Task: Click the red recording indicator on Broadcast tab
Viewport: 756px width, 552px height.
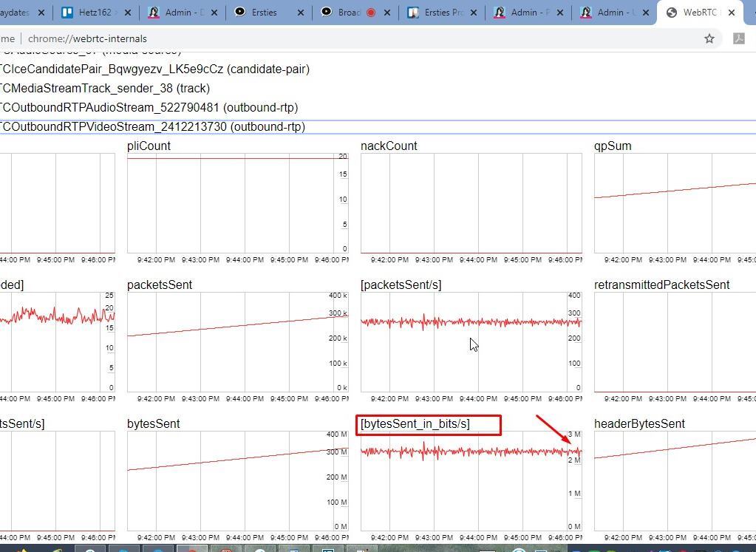Action: point(371,13)
